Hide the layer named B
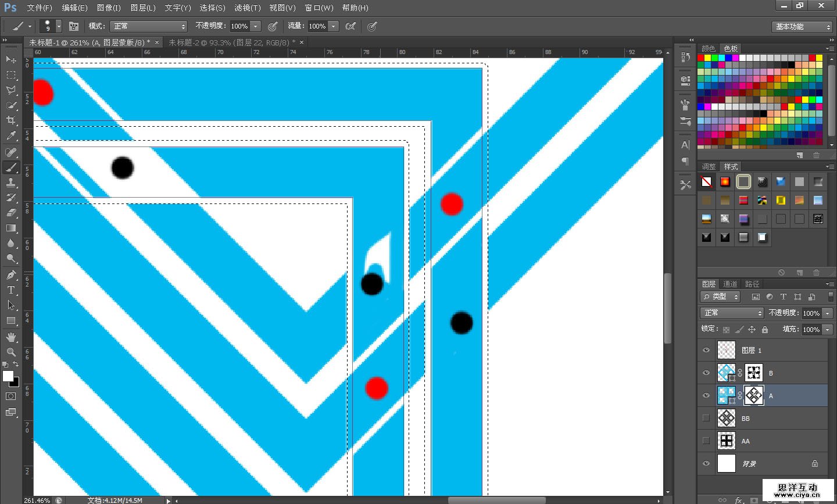Viewport: 837px width, 504px height. pos(706,373)
